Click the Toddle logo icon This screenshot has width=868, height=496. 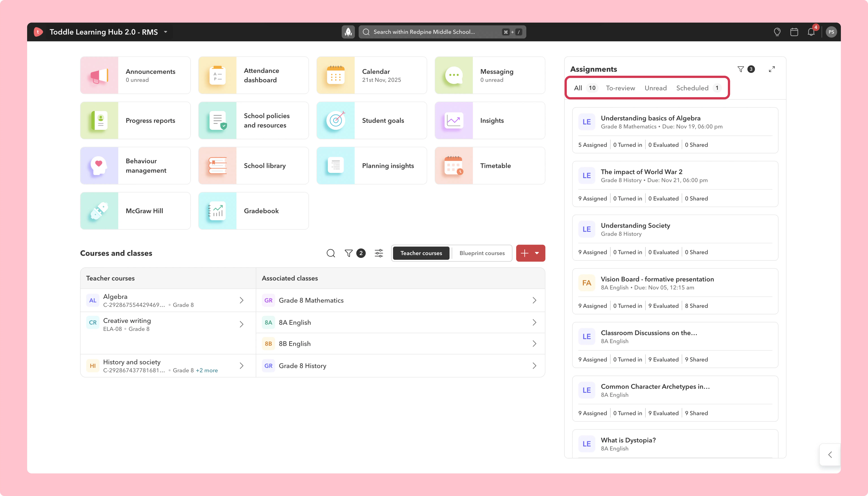(x=38, y=32)
